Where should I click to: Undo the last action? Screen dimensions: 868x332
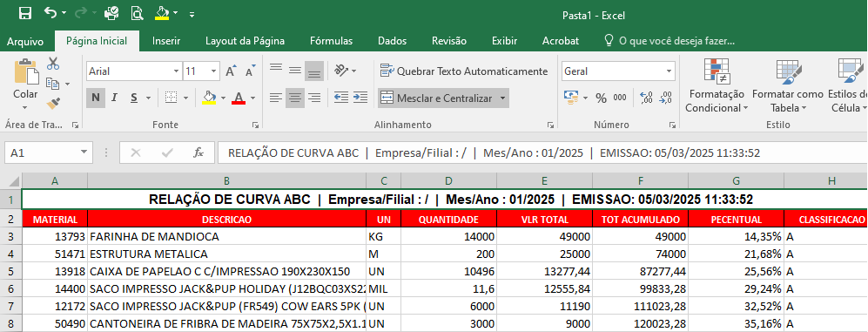tap(50, 12)
